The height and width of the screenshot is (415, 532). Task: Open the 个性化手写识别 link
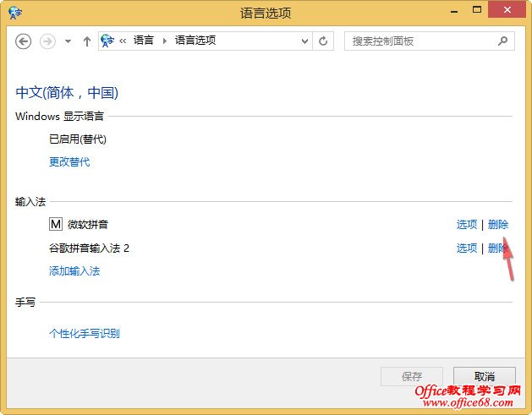[84, 333]
